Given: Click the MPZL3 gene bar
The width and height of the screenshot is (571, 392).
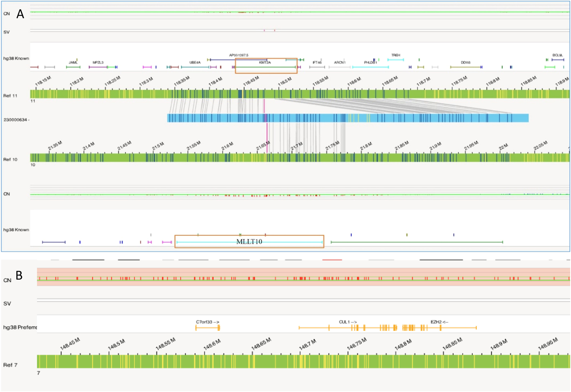Looking at the screenshot, I should (98, 67).
